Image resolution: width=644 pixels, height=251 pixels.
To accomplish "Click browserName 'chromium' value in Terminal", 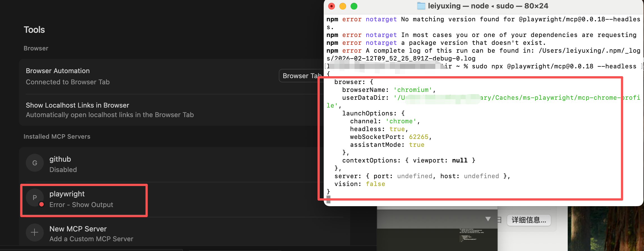I will tap(413, 90).
